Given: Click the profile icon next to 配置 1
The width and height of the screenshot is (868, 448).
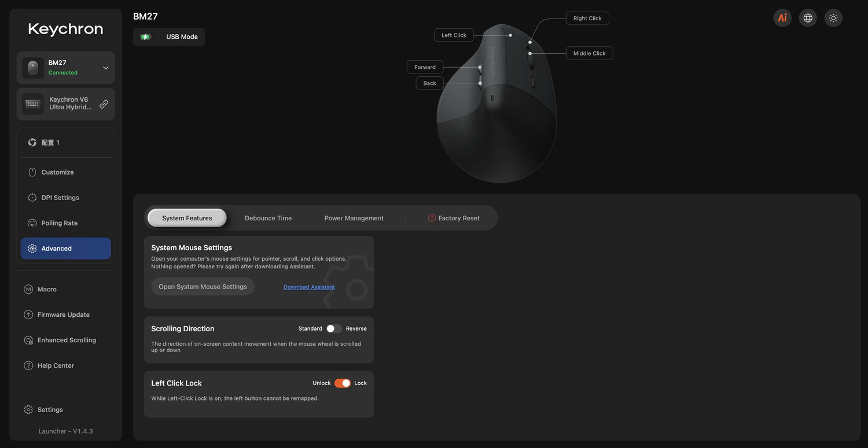Looking at the screenshot, I should [32, 142].
